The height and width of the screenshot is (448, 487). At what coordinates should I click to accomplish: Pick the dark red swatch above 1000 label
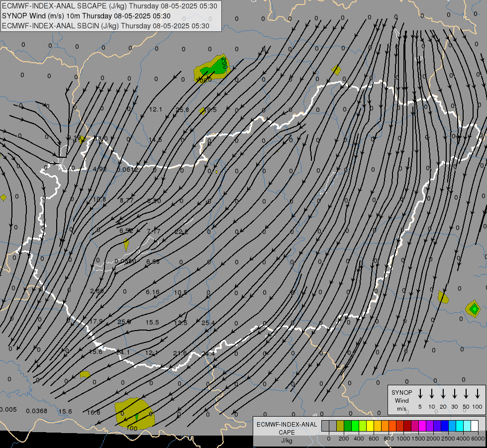point(407,426)
